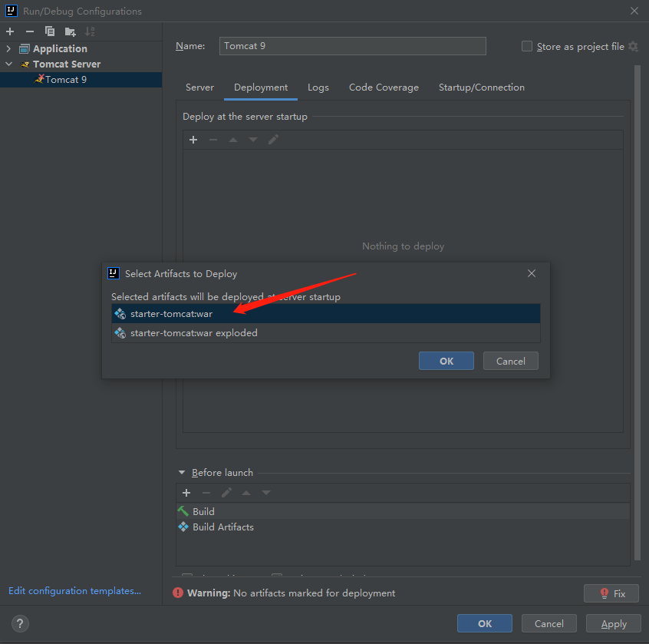Apply the configuration changes

tap(614, 624)
